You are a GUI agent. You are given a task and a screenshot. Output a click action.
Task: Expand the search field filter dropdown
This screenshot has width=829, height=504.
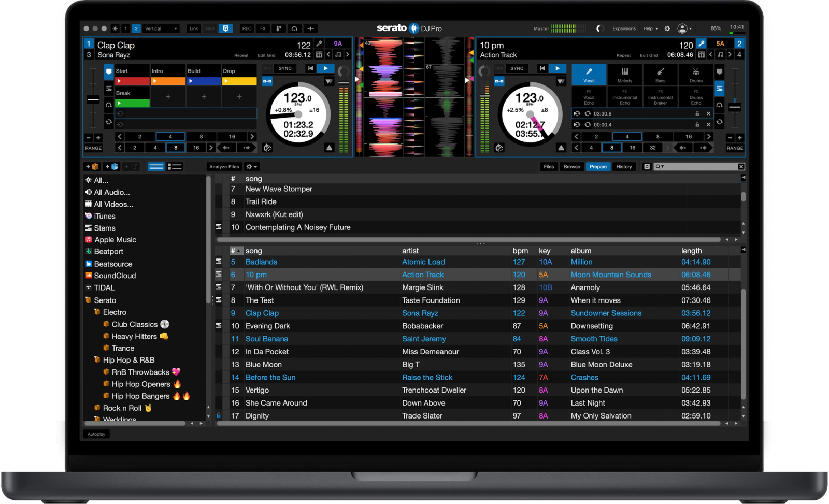tap(660, 167)
